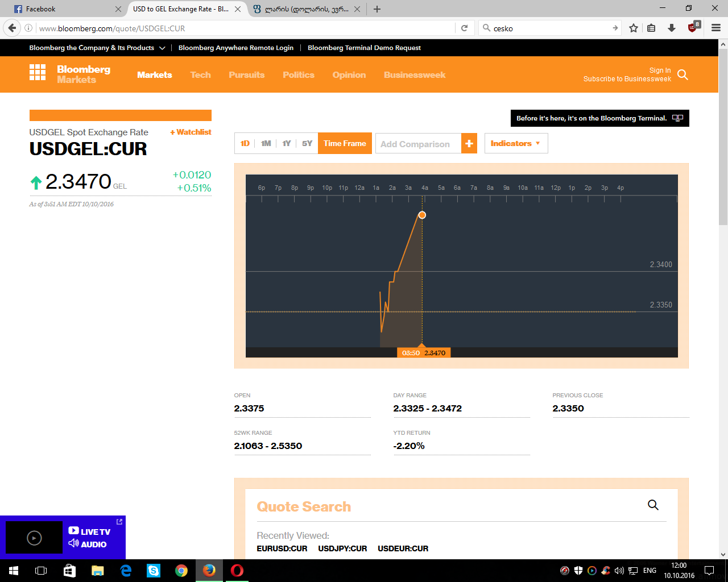Focus the Add Comparison field
The image size is (728, 582).
tap(418, 144)
